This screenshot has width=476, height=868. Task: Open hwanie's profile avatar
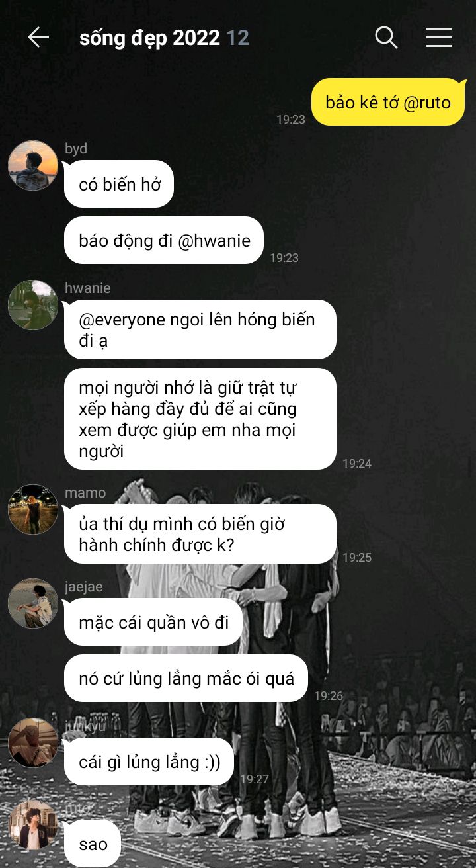coord(33,305)
